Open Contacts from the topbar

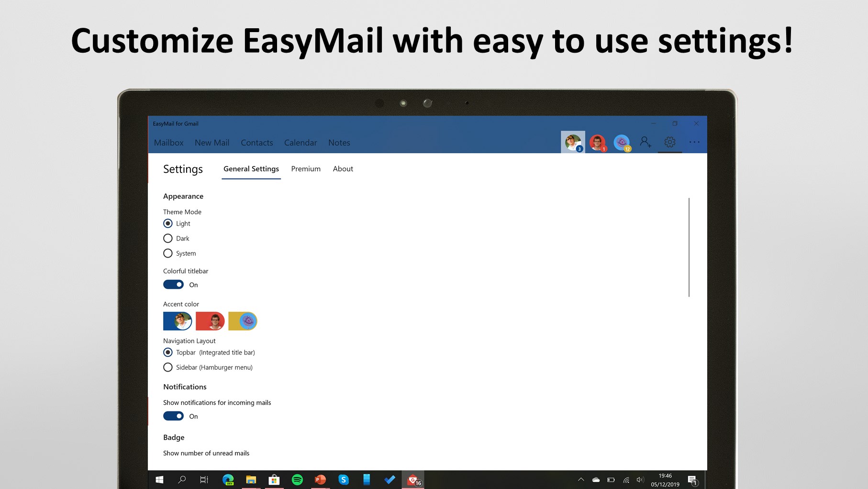click(257, 143)
